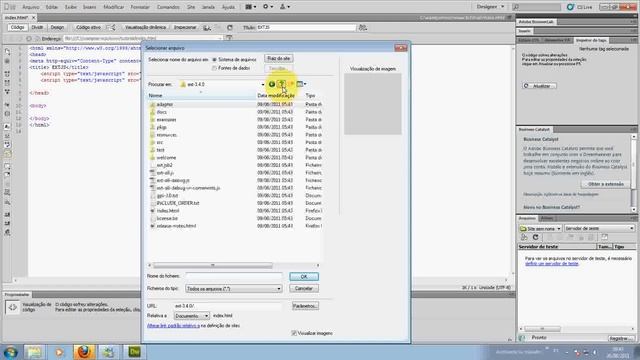640x360 pixels.
Task: Select ext-all-debug.js in file list
Action: (x=173, y=180)
